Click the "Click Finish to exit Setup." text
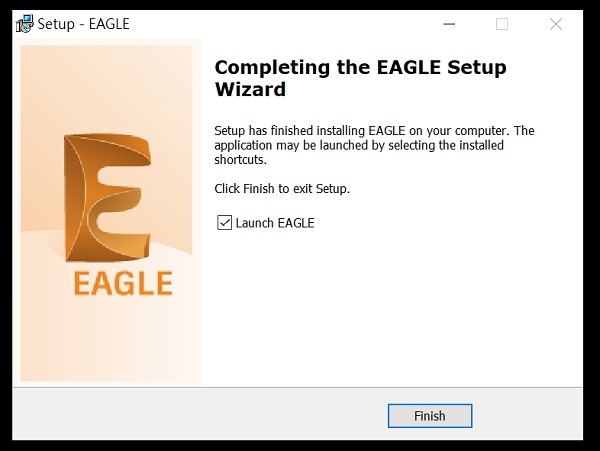Screen dimensions: 600x451 tap(282, 188)
